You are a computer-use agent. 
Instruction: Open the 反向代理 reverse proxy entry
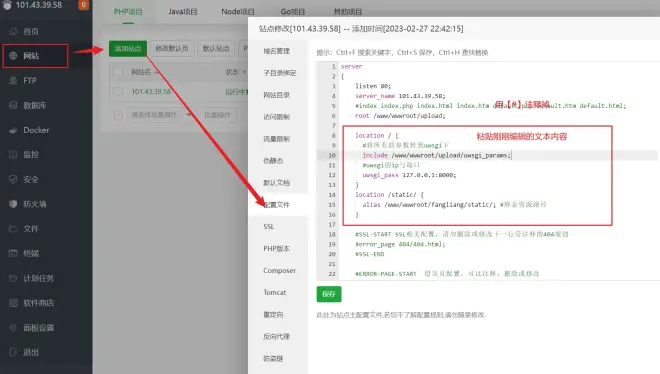pos(277,336)
